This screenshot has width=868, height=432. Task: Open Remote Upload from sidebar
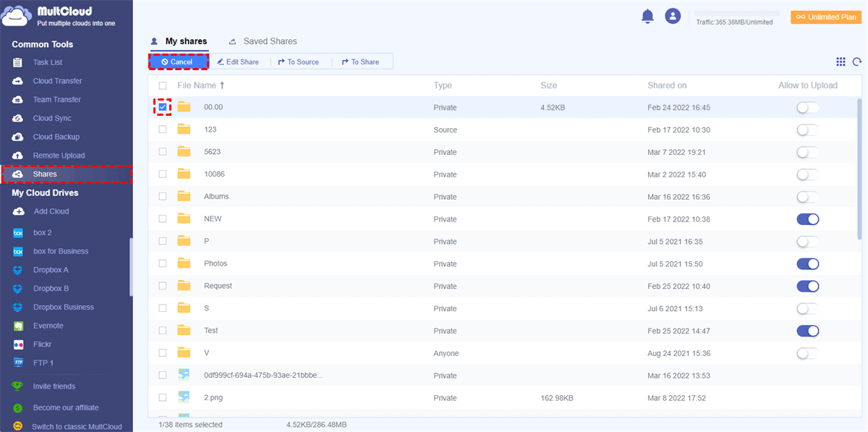pyautogui.click(x=59, y=156)
